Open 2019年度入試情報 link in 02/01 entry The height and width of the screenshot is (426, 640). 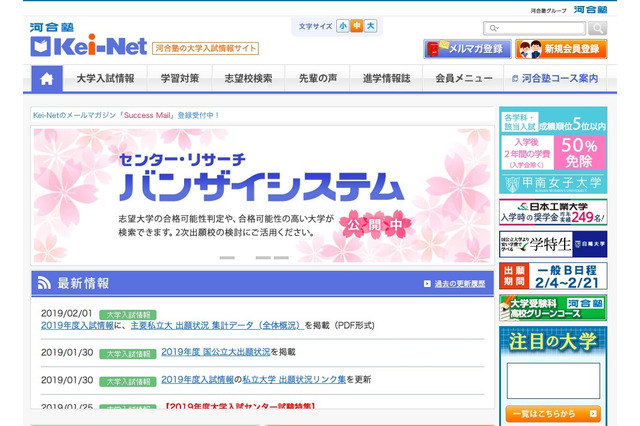(x=77, y=326)
